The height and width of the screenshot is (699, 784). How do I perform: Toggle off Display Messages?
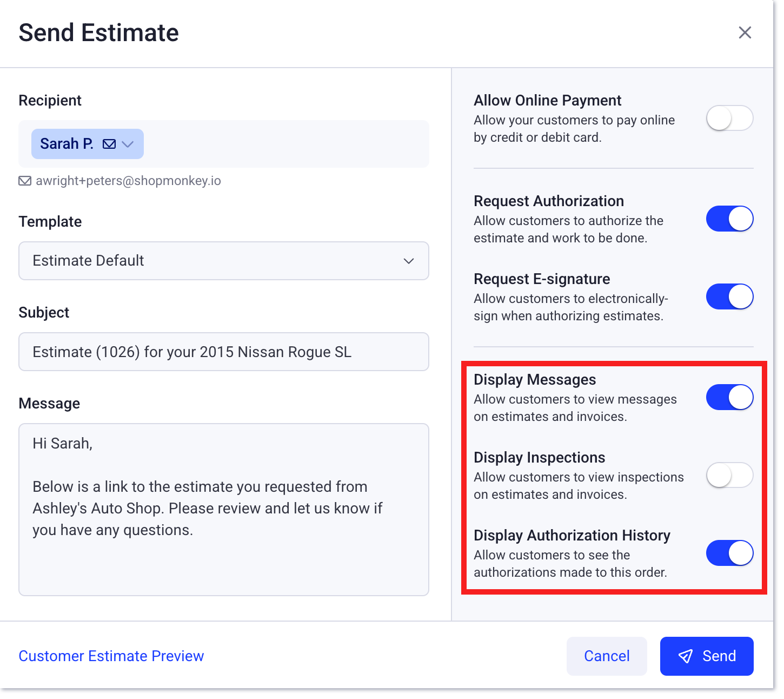(x=729, y=397)
